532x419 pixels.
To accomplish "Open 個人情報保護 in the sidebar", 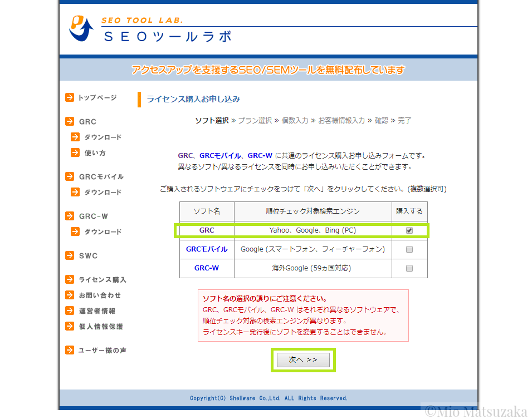I will tap(101, 327).
